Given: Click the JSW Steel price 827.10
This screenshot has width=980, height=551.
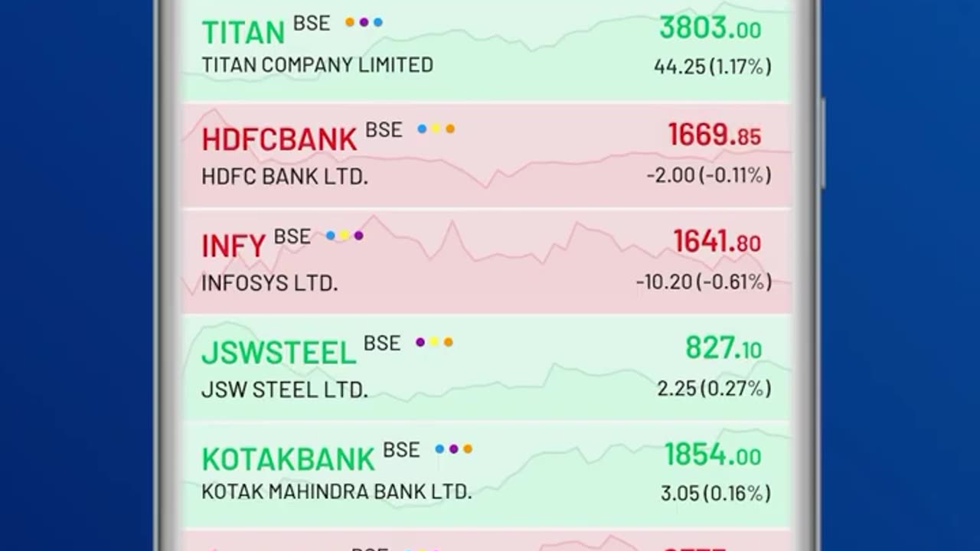Looking at the screenshot, I should pos(723,348).
